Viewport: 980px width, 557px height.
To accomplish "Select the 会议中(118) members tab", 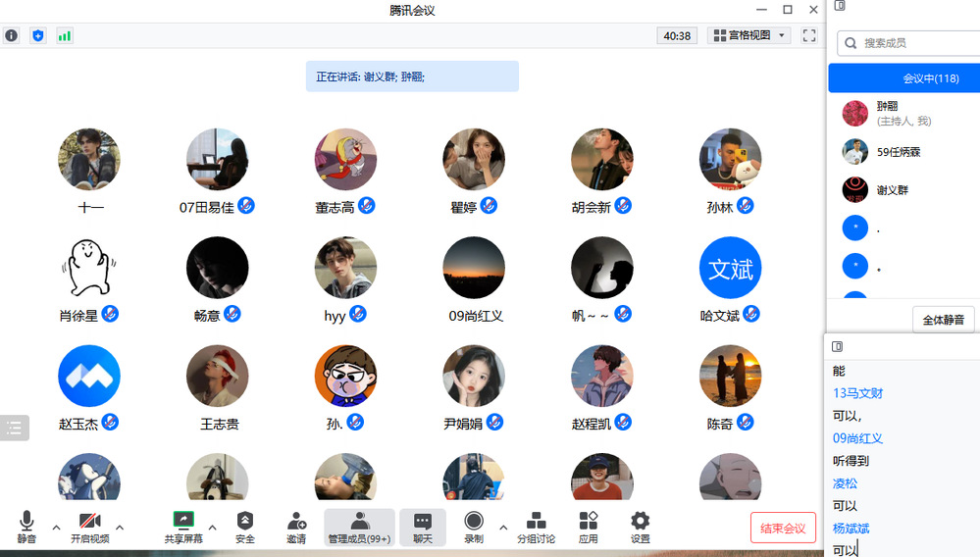I will 903,78.
